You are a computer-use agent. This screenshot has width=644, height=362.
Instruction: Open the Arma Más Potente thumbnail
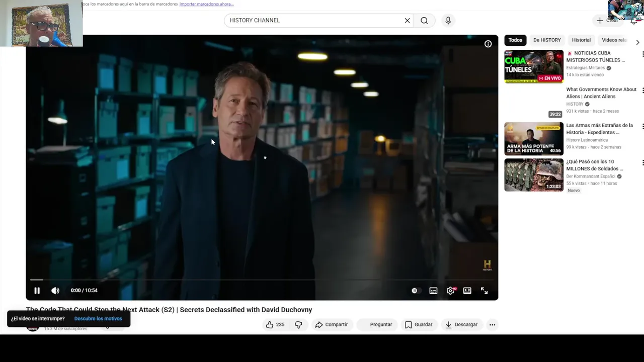[x=534, y=139]
